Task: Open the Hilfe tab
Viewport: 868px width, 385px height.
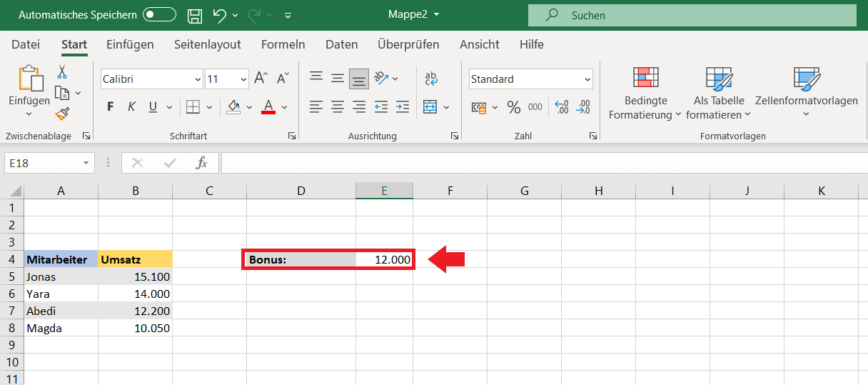Action: [532, 44]
